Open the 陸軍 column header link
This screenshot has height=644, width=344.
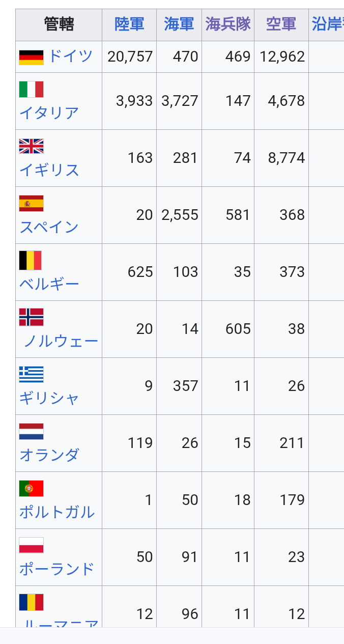click(x=129, y=24)
